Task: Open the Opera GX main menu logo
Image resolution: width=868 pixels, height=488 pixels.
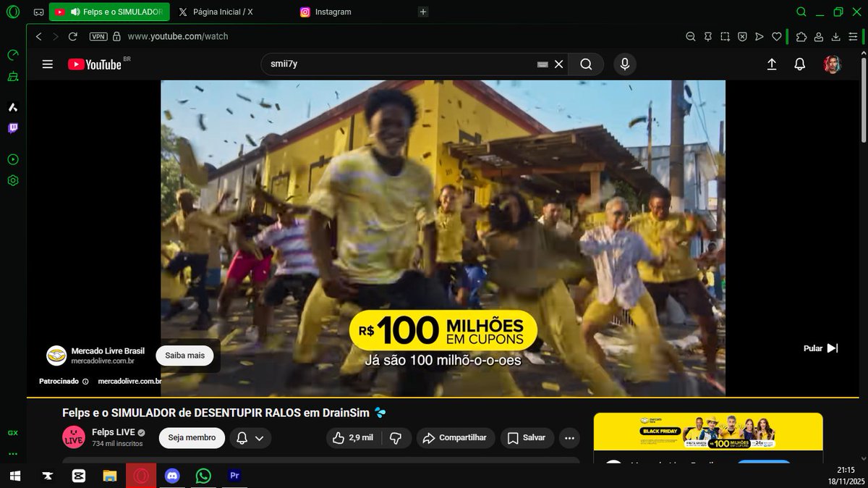Action: (x=13, y=12)
